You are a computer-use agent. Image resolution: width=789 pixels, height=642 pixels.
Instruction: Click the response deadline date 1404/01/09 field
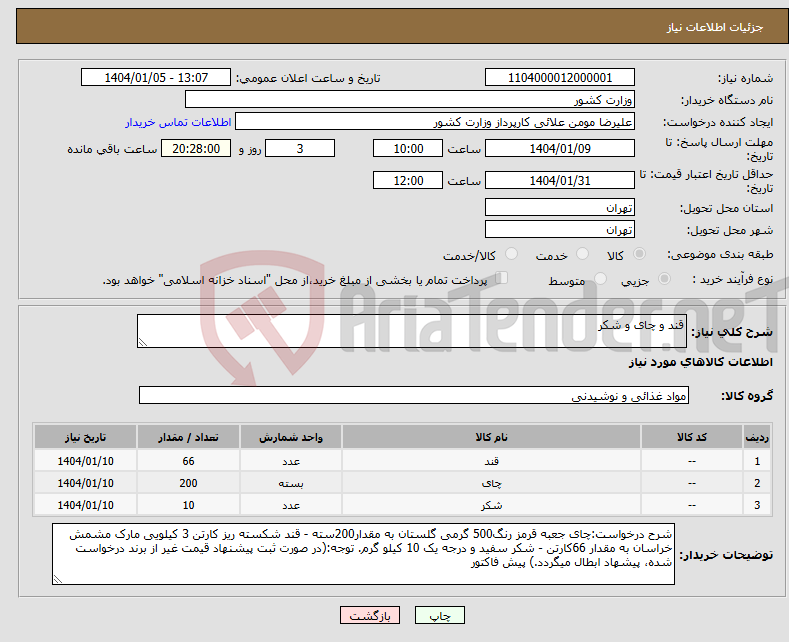[x=560, y=148]
